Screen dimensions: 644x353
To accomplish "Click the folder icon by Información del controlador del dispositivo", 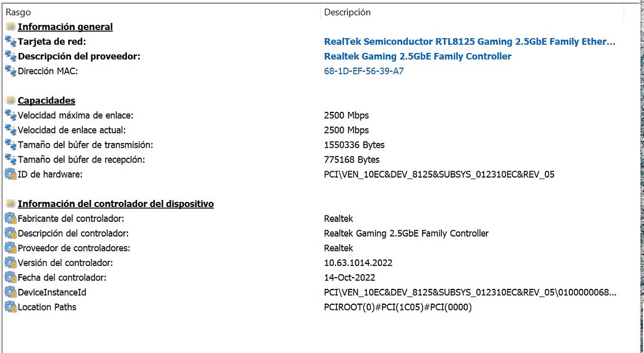I will point(11,204).
